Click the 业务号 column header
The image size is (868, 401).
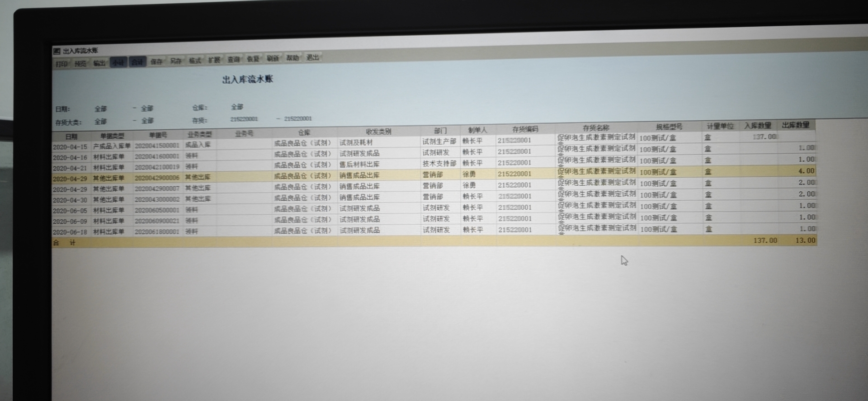(245, 133)
